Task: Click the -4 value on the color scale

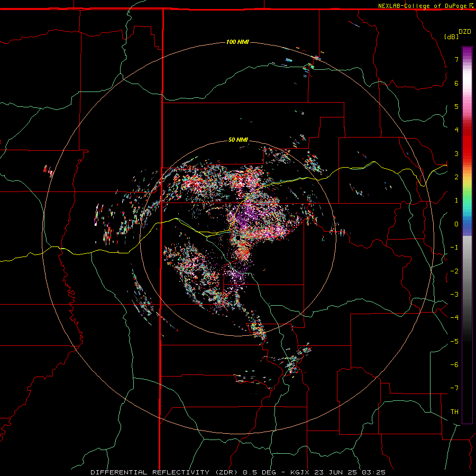Action: [x=454, y=318]
